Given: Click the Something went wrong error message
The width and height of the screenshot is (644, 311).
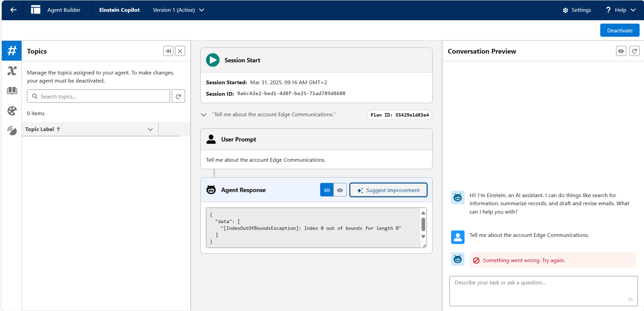Looking at the screenshot, I should (524, 260).
